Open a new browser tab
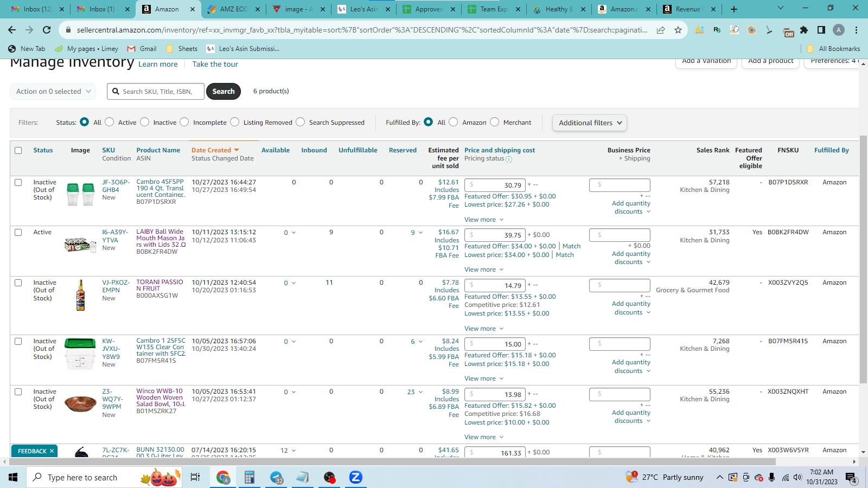This screenshot has height=488, width=868. 734,9
